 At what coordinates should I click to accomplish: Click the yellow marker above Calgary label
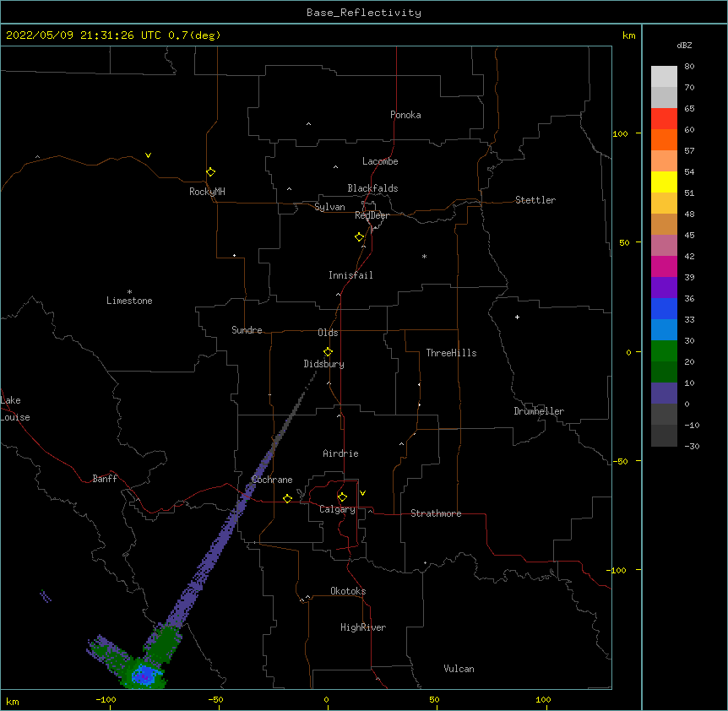[x=342, y=497]
